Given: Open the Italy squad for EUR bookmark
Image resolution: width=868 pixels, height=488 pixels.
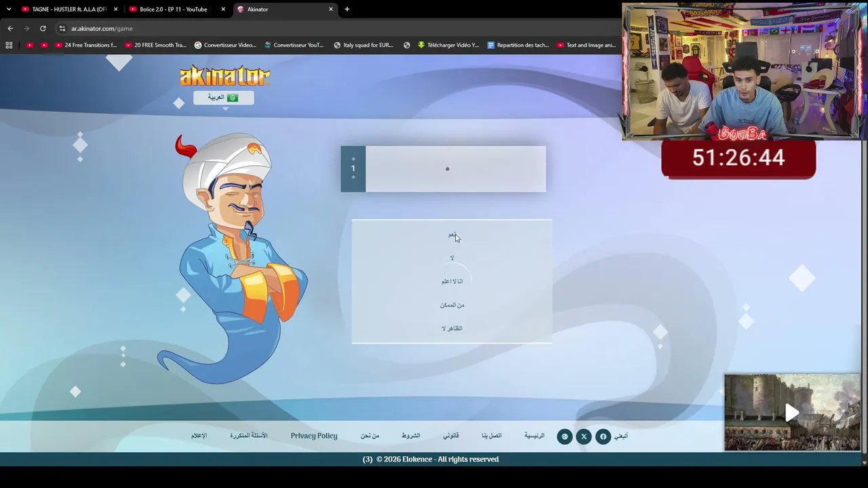Looking at the screenshot, I should pyautogui.click(x=363, y=45).
